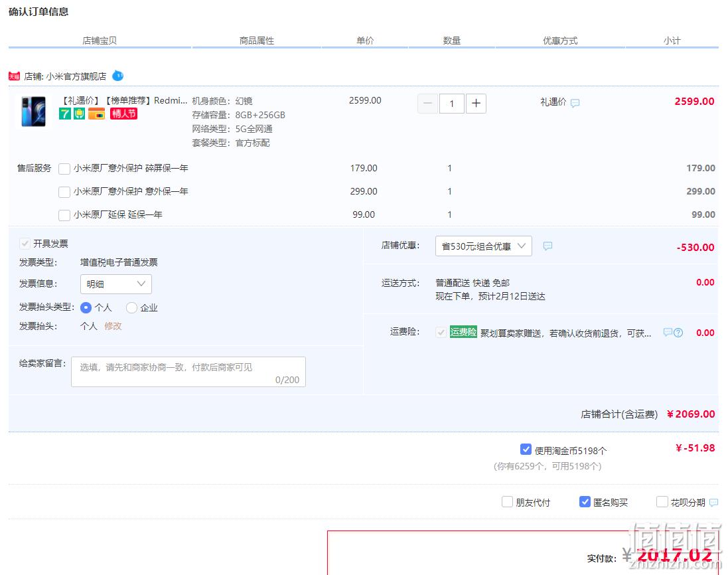
Task: Click the quantity input field showing 1
Action: 451,103
